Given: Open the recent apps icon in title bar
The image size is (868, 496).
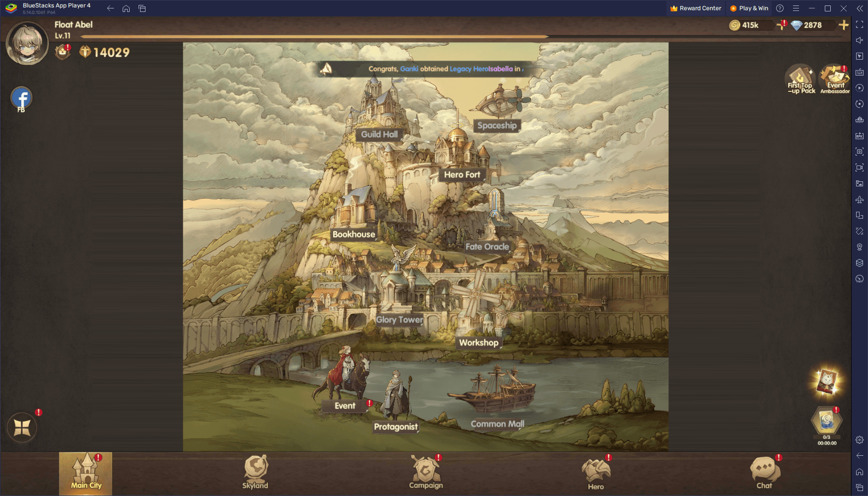Looking at the screenshot, I should [x=142, y=8].
